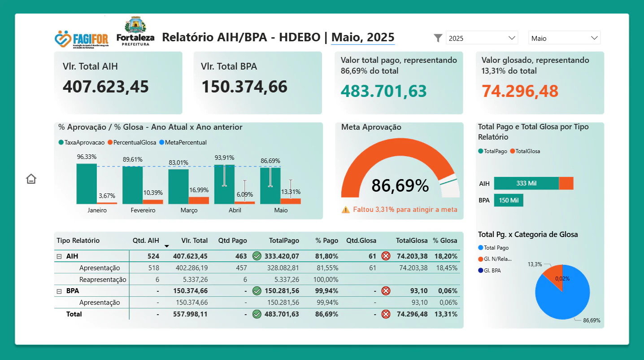Sort table by % Pago column
This screenshot has width=644, height=360.
[326, 241]
